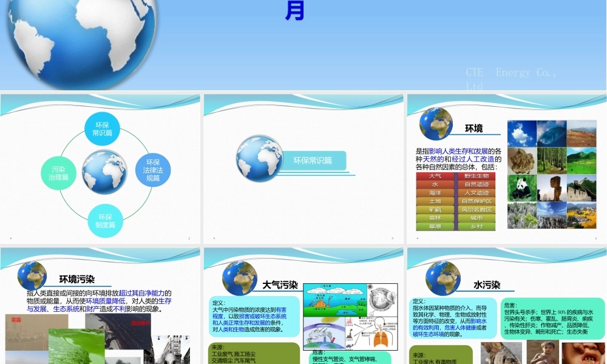Viewport: 607px width, 364px height.
Task: Click the '大气污染' slide heading
Action: click(280, 285)
